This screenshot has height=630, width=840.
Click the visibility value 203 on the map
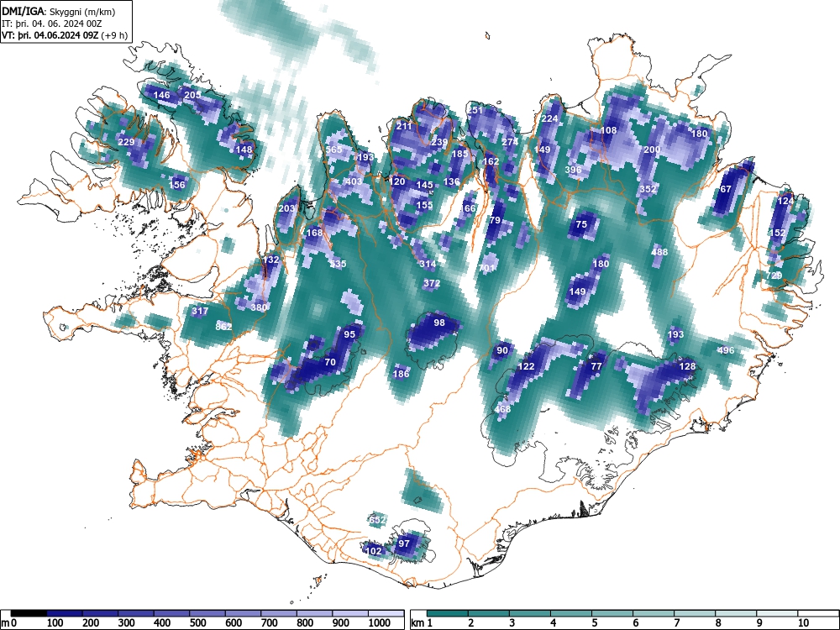pyautogui.click(x=286, y=208)
